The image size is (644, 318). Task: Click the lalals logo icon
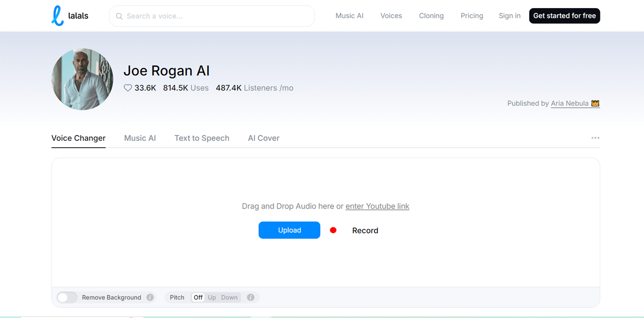[x=57, y=16]
